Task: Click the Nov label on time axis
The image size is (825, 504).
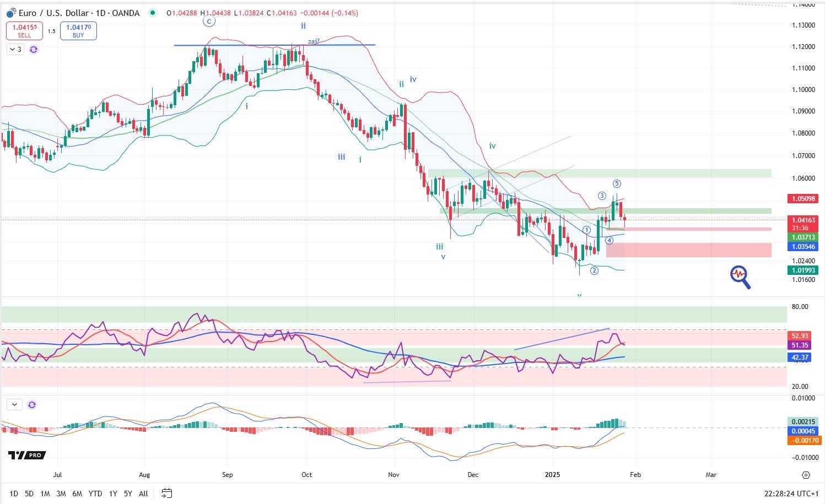Action: (393, 474)
